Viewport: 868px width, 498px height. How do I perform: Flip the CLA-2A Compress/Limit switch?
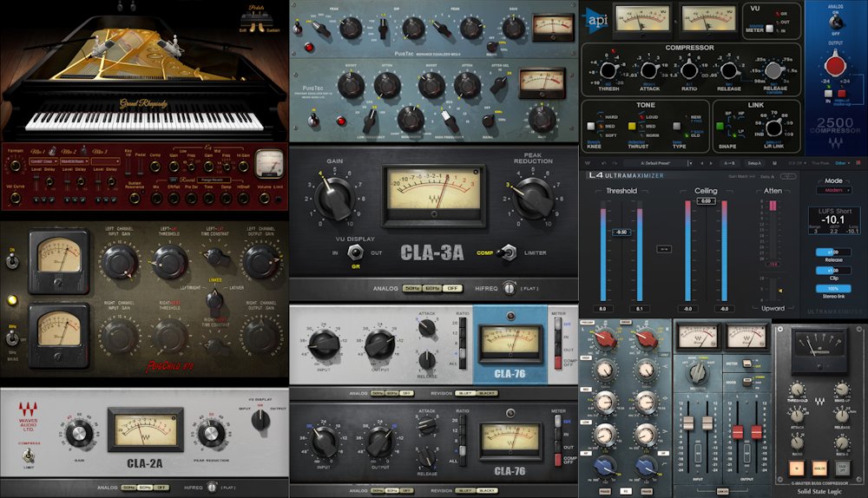coord(29,456)
